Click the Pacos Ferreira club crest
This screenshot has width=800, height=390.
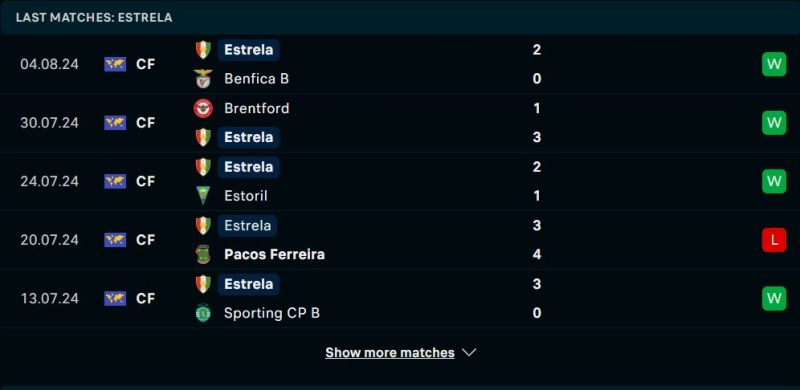click(203, 254)
